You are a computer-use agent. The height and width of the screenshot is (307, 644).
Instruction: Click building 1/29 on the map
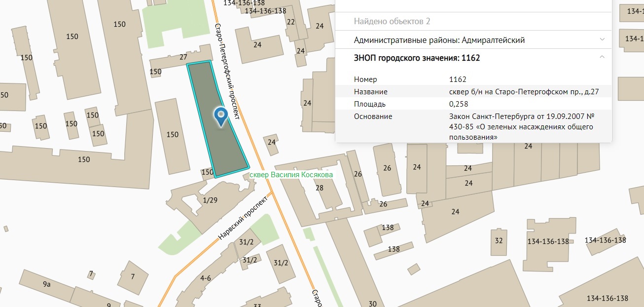click(x=210, y=200)
